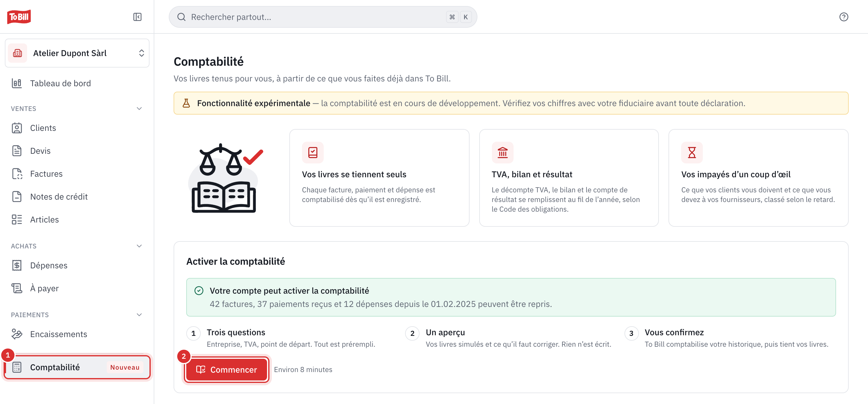The width and height of the screenshot is (868, 404).
Task: Click the 'TVA, bilan et résultat' card title
Action: (532, 174)
